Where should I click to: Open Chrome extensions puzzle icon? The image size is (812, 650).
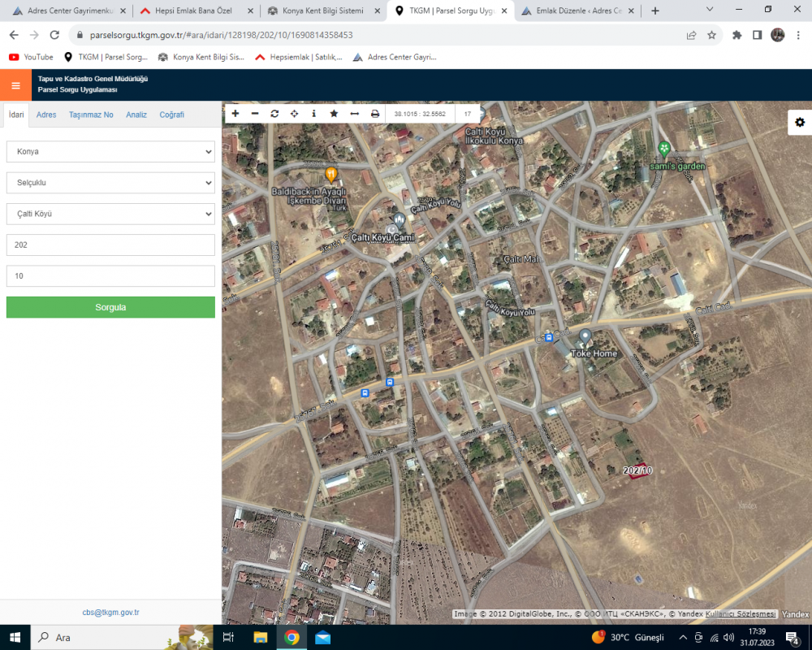coord(737,35)
